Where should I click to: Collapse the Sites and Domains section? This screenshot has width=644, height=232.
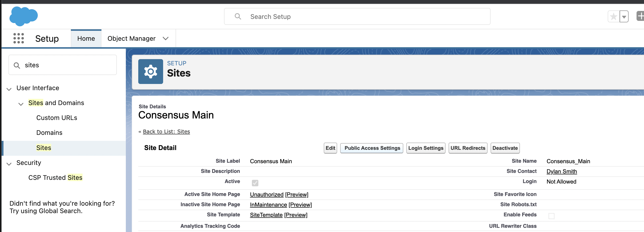pyautogui.click(x=21, y=104)
